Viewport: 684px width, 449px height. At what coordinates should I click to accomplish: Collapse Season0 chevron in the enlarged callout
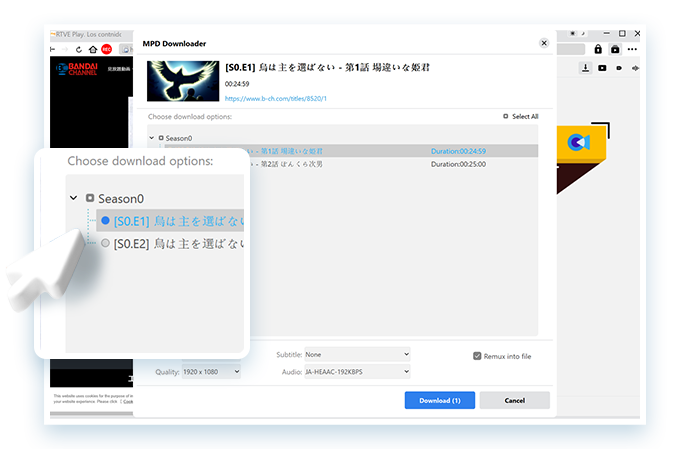pyautogui.click(x=74, y=198)
